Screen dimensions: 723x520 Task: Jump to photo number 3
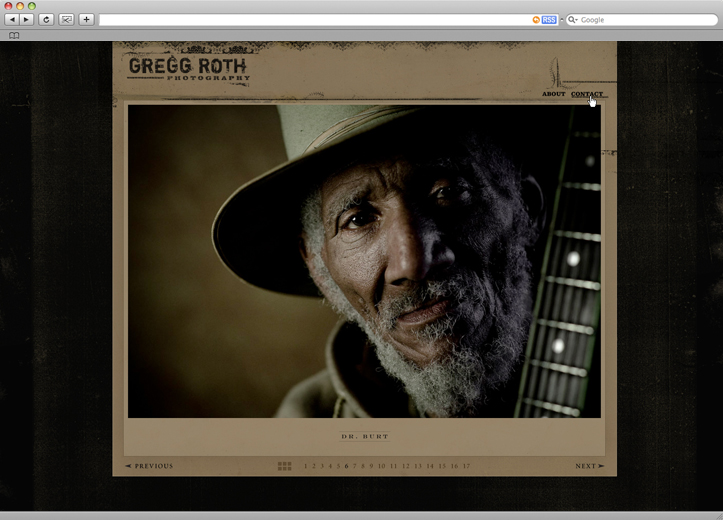pyautogui.click(x=322, y=466)
